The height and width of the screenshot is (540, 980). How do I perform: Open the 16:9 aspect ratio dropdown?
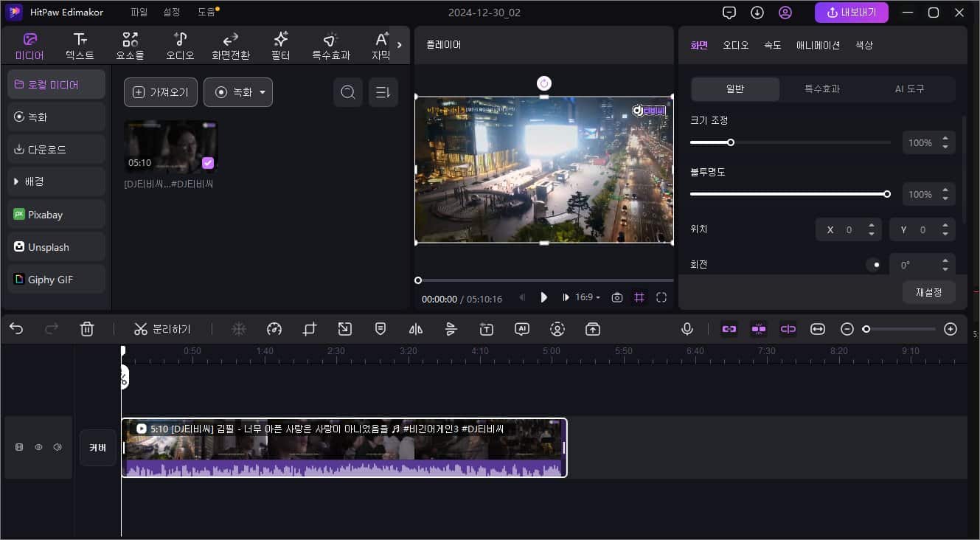click(x=588, y=297)
